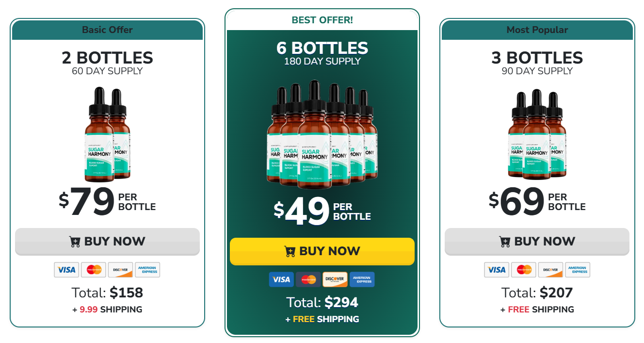Select the BEST OFFER! header banner
The image size is (644, 343).
tap(322, 20)
